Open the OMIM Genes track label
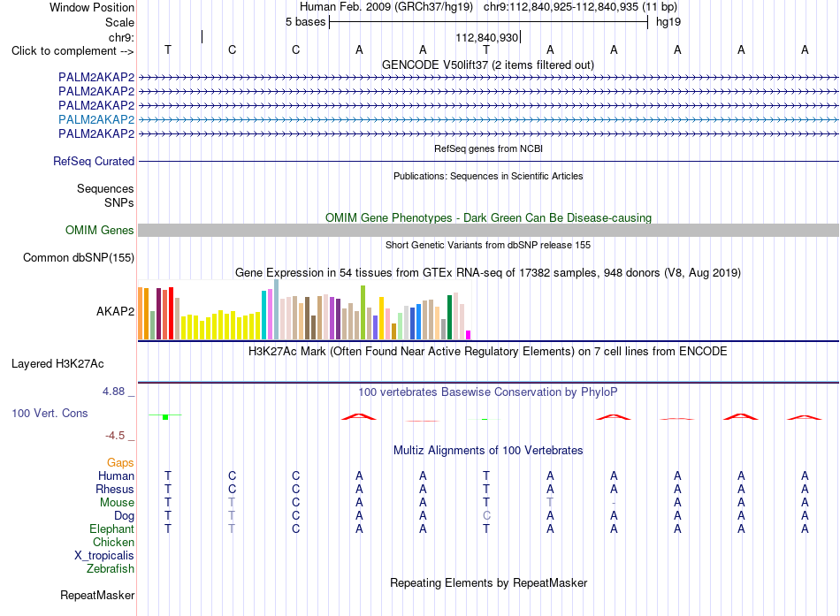The image size is (840, 616). coord(100,231)
